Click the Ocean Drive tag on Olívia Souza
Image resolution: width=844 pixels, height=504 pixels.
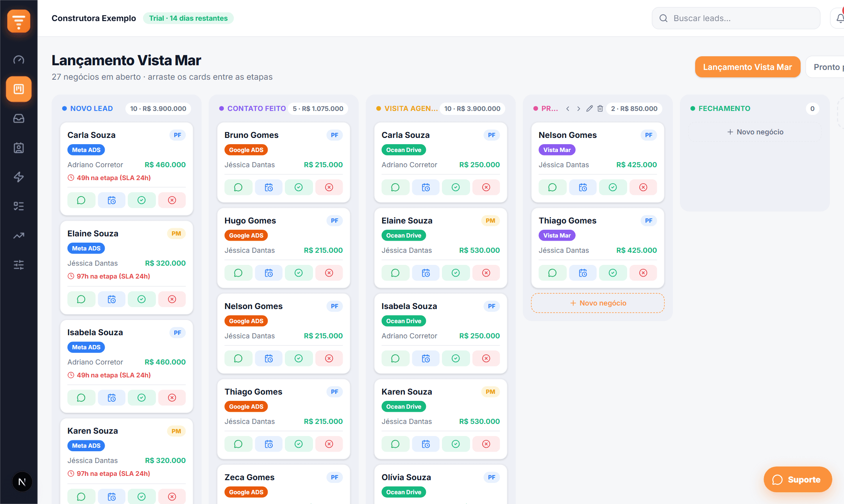click(x=404, y=492)
